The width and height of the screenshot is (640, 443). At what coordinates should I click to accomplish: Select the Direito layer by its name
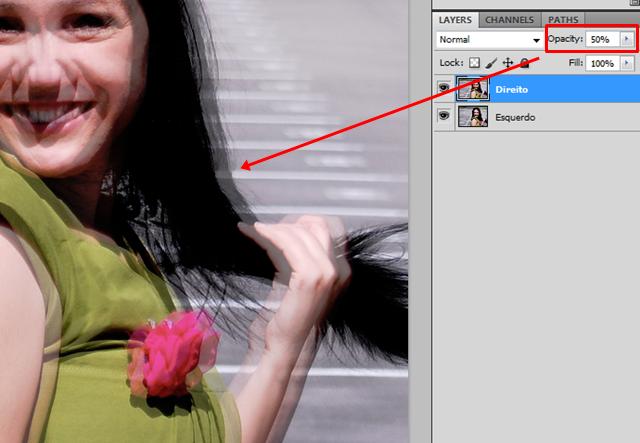click(511, 89)
